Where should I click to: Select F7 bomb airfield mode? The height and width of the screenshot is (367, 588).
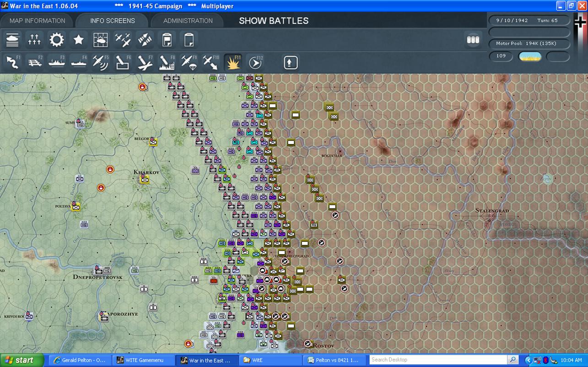(145, 62)
